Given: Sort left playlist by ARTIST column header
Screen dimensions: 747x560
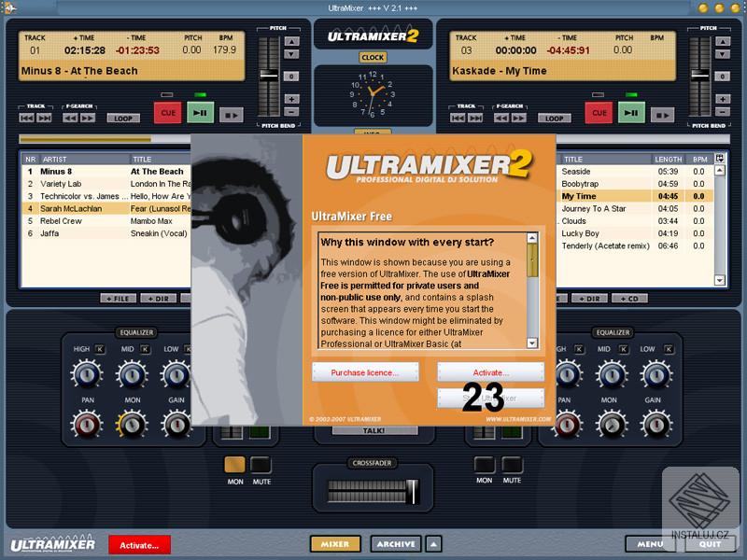Looking at the screenshot, I should click(84, 159).
